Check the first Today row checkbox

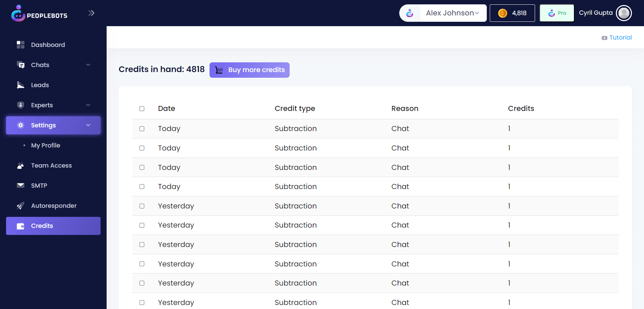tap(142, 129)
